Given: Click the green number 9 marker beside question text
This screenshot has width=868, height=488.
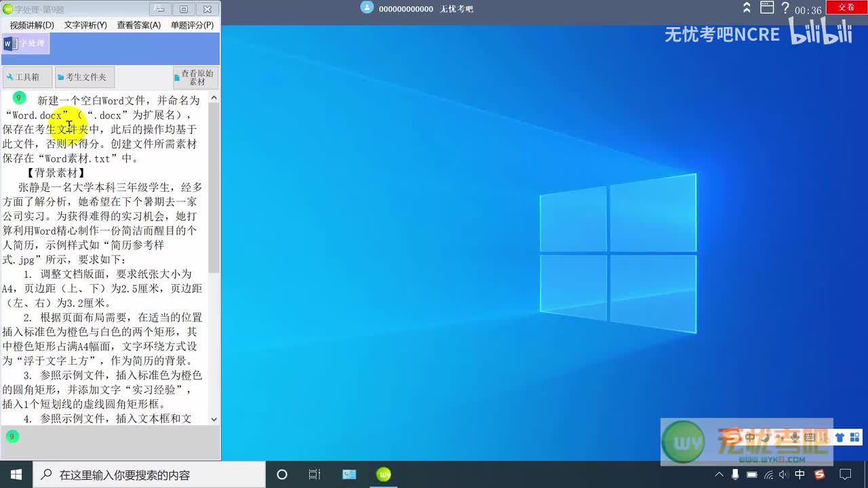Looking at the screenshot, I should (19, 98).
